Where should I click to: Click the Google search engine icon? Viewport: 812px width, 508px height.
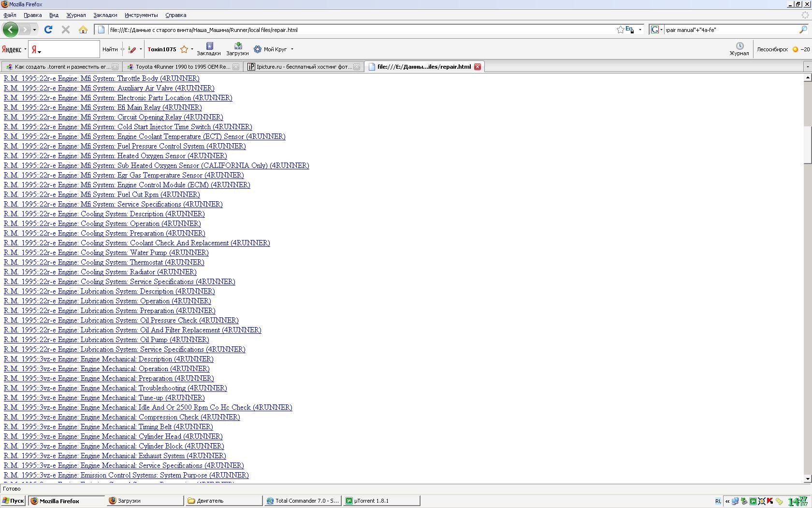point(654,30)
